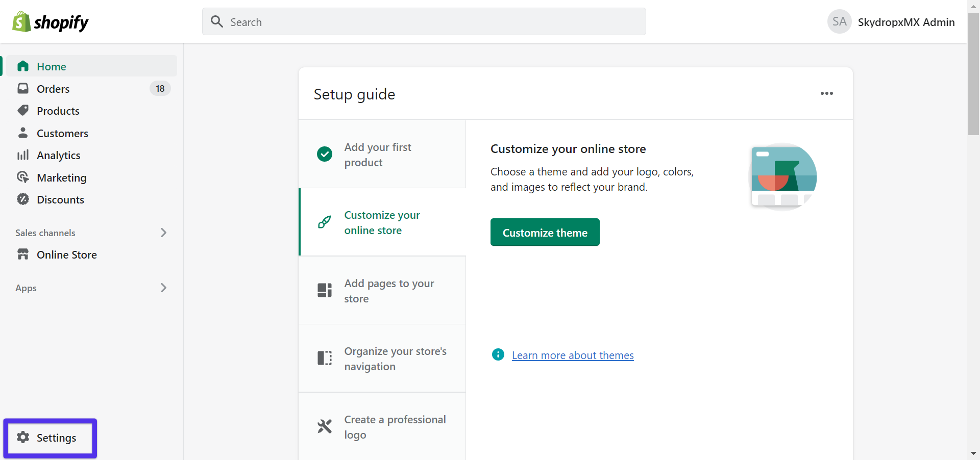Image resolution: width=980 pixels, height=460 pixels.
Task: Click the logo design tools icon
Action: [325, 426]
